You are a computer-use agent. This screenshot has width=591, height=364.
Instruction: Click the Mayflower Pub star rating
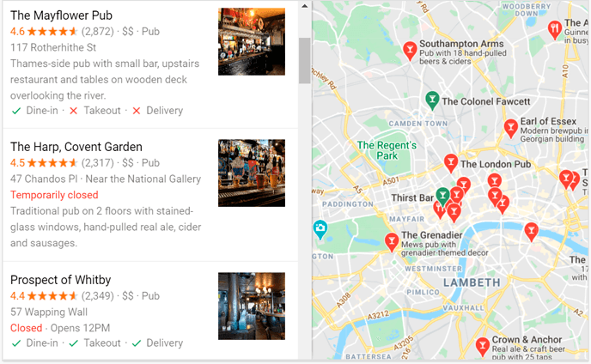52,31
